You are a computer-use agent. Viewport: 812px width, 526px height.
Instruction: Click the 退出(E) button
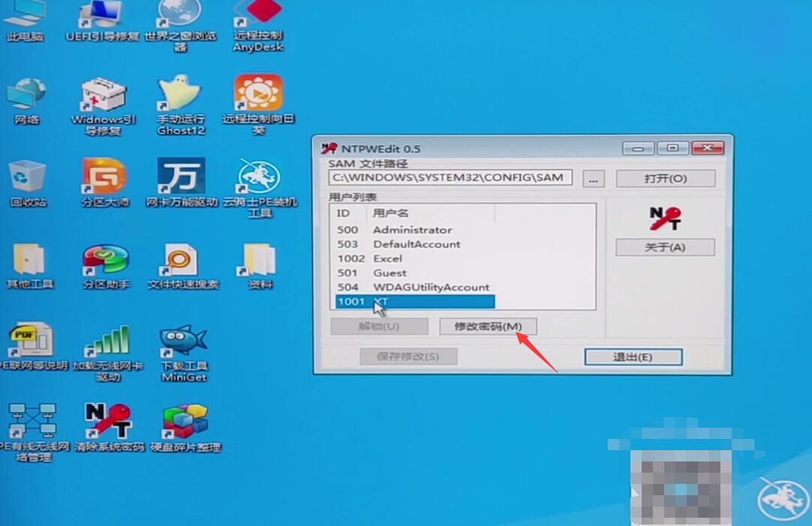pyautogui.click(x=633, y=356)
